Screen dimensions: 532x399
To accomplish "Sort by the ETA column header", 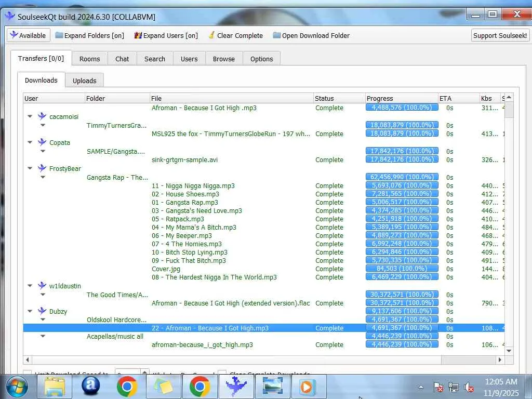I will tap(459, 98).
